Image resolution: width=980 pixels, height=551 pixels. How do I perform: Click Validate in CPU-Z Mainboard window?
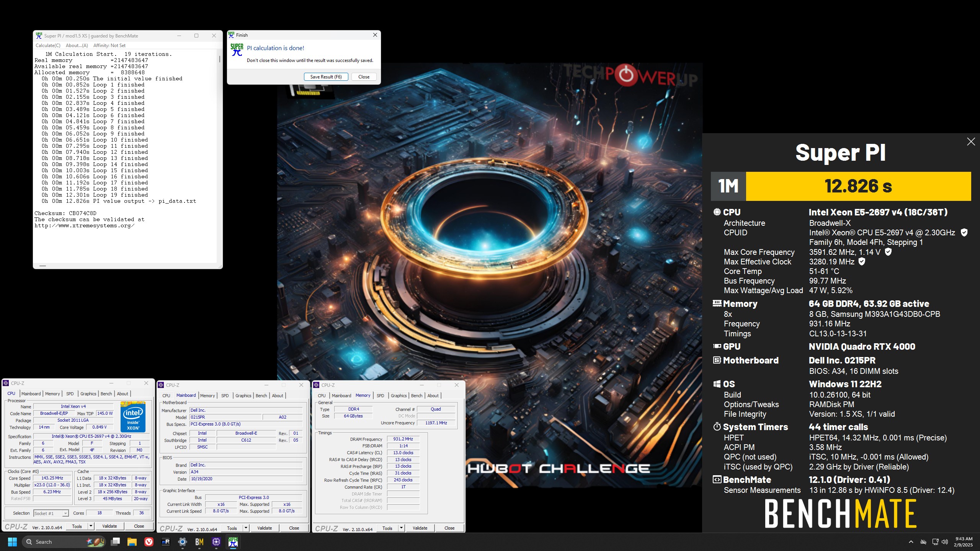click(265, 528)
